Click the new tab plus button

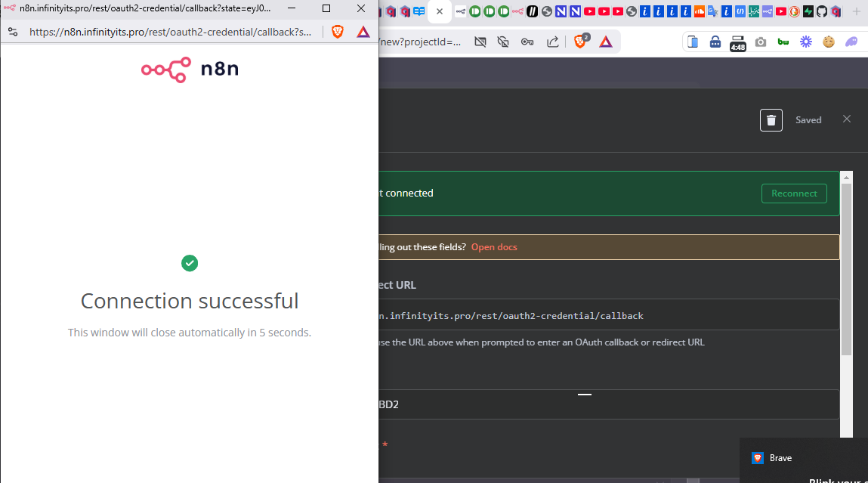click(857, 11)
